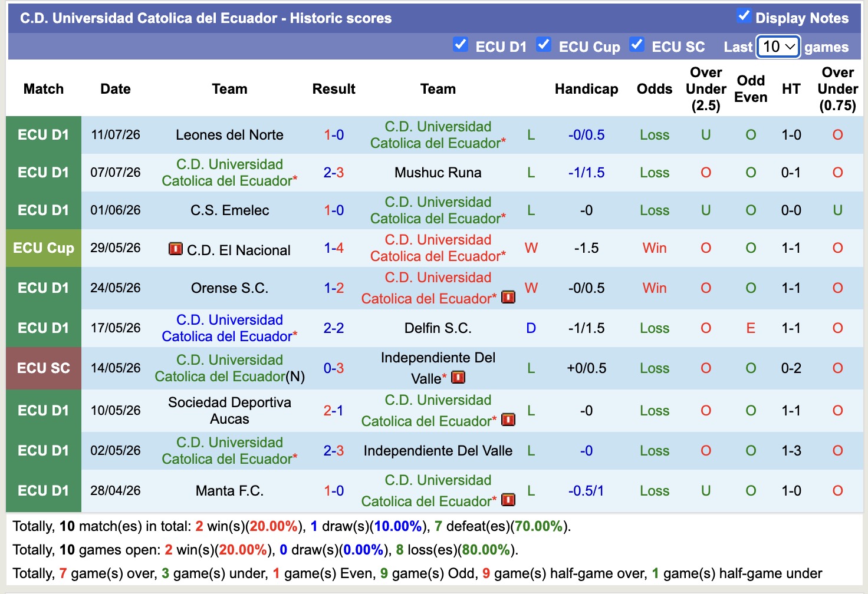The height and width of the screenshot is (594, 868).
Task: Click the E odd/even value in Delfin row
Action: pos(751,328)
